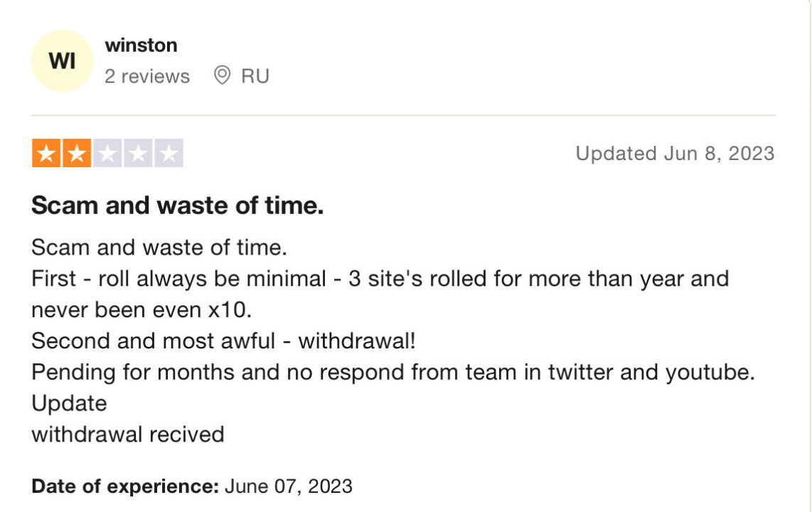Click the 'never been even x10.' line
812x512 pixels.
coord(141,310)
